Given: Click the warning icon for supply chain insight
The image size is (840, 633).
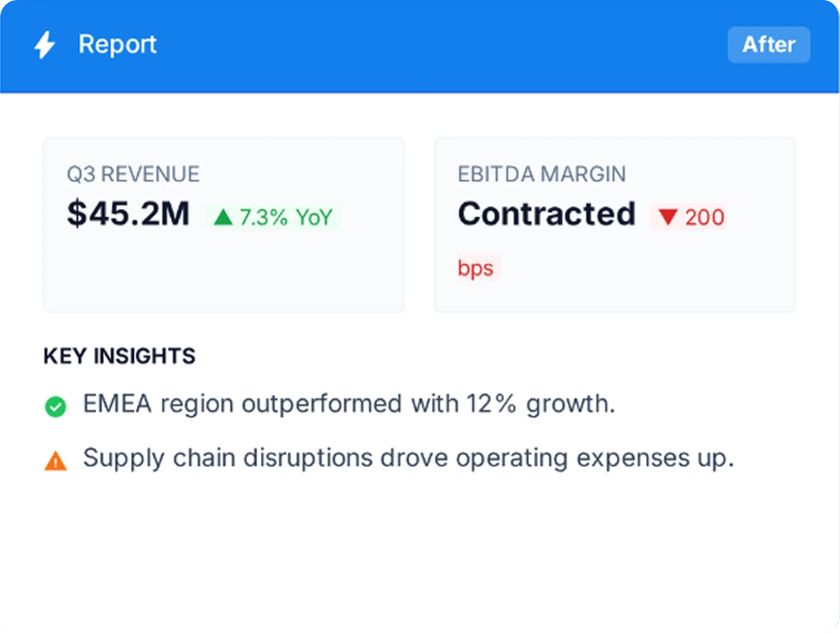Looking at the screenshot, I should click(x=56, y=460).
